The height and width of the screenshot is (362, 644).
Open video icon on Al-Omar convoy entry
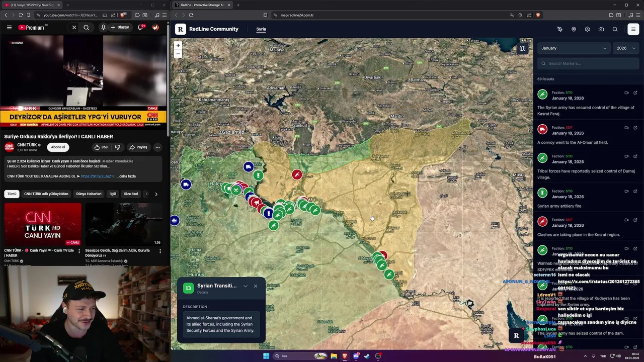click(626, 127)
